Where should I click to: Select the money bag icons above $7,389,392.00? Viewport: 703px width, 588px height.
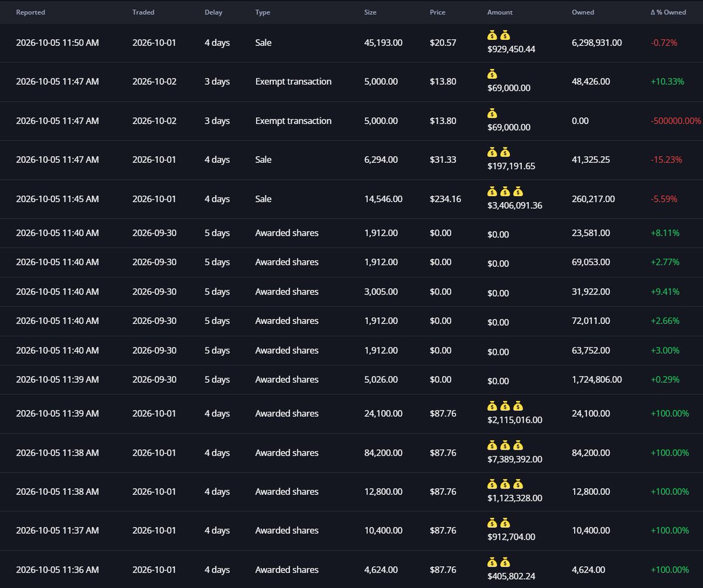pos(505,445)
